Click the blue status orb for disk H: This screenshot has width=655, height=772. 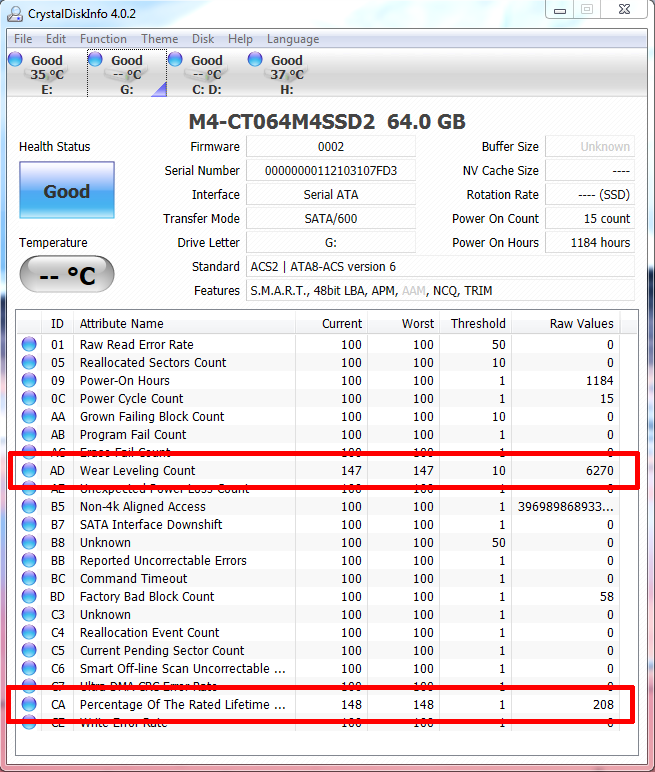[x=255, y=60]
